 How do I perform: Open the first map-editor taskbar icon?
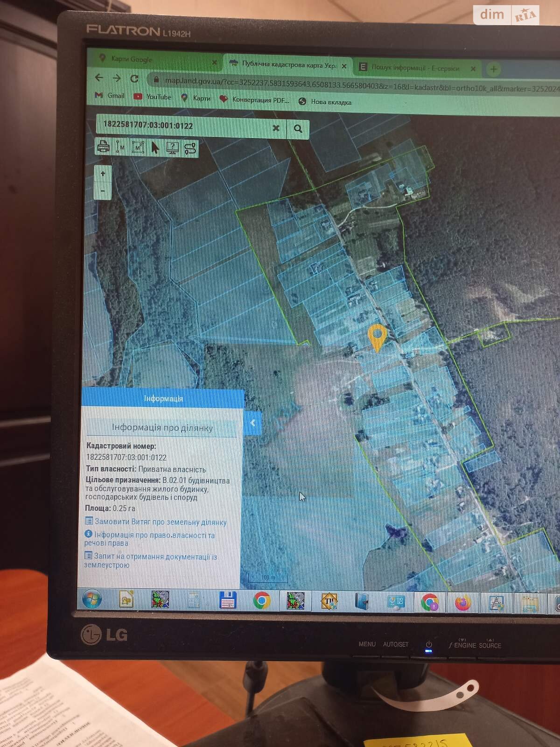click(160, 599)
